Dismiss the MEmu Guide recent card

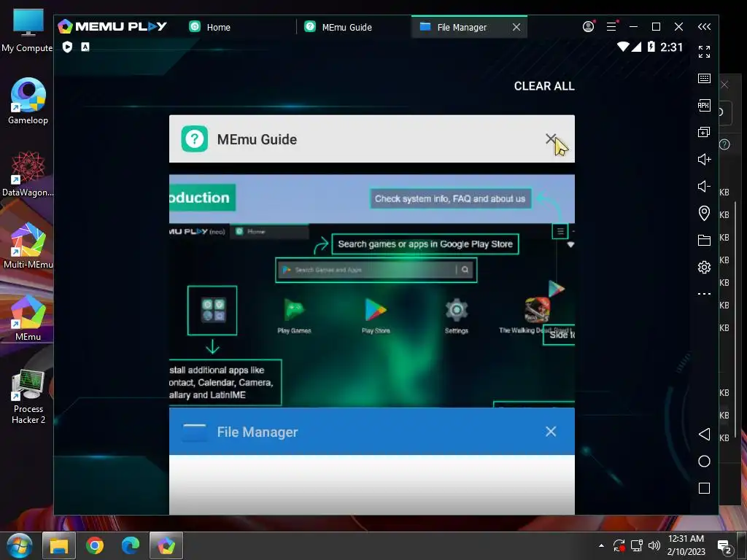point(551,139)
